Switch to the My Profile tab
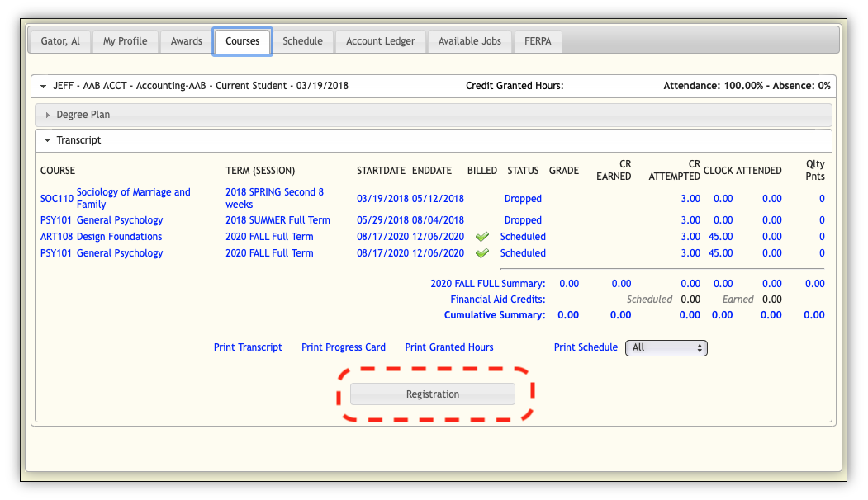868x500 pixels. click(x=125, y=41)
